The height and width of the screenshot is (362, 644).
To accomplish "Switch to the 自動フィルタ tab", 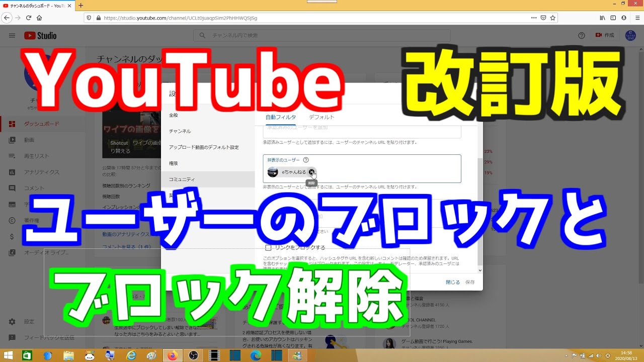I will pyautogui.click(x=280, y=117).
